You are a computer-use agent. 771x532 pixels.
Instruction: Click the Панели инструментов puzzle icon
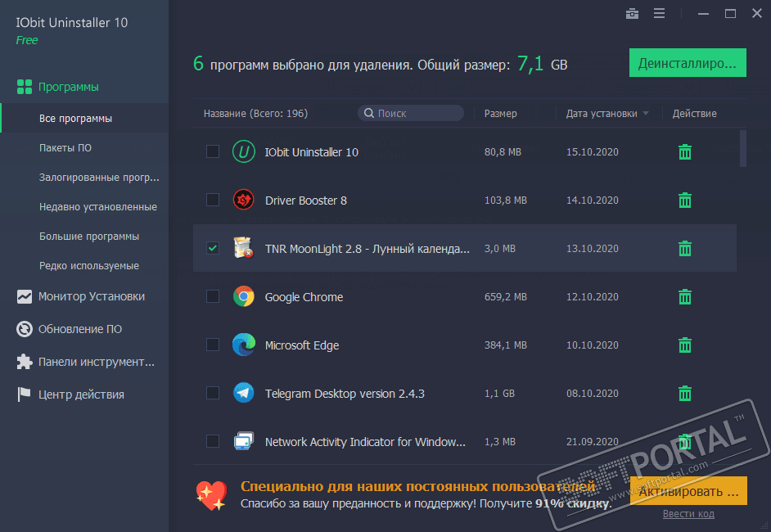pyautogui.click(x=24, y=362)
